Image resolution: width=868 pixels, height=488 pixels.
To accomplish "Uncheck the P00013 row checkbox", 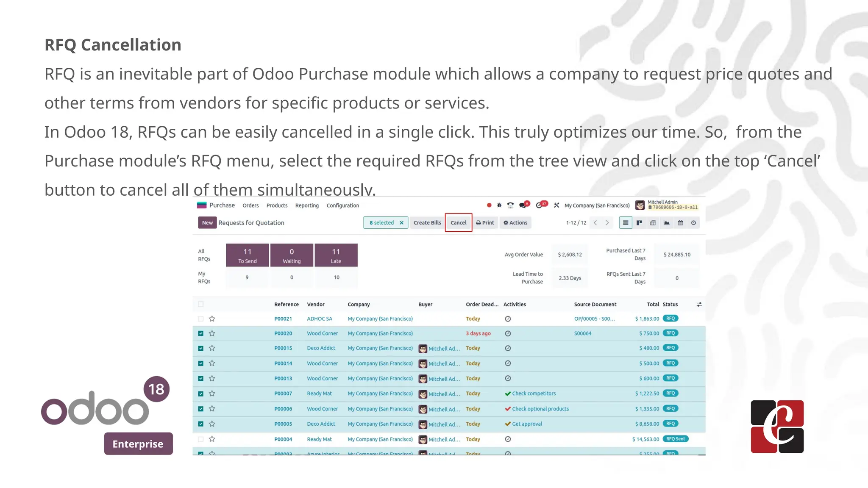I will 201,379.
